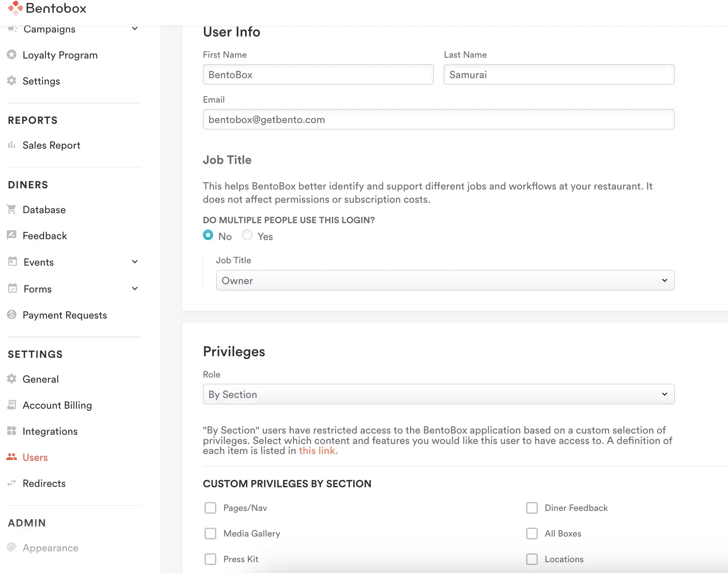Click the "DINERS" sidebar section header
This screenshot has width=728, height=573.
coord(28,185)
